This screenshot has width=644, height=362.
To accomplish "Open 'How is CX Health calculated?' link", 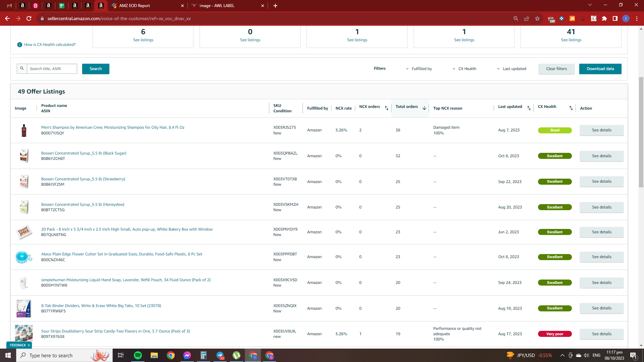I will coord(50,45).
